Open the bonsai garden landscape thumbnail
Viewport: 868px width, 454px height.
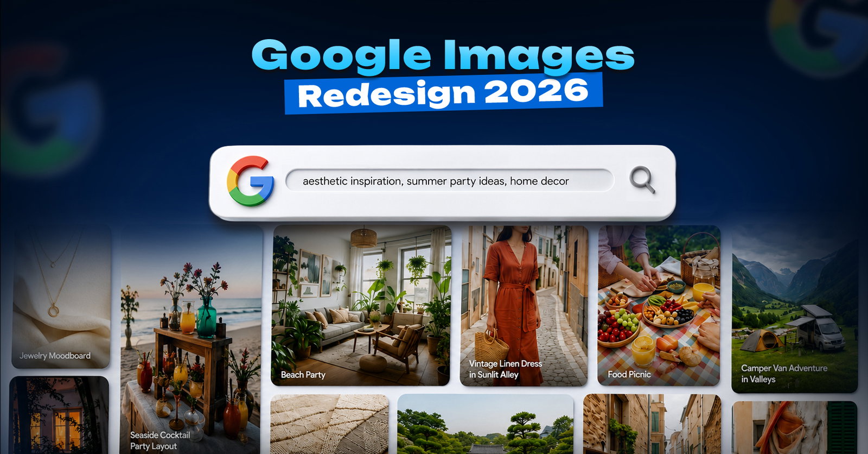[x=486, y=424]
